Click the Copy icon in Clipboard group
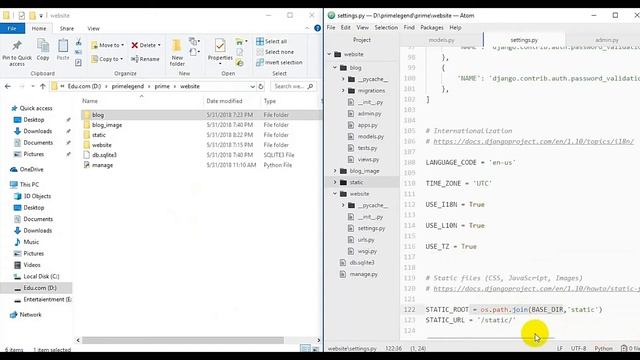 pos(43,50)
